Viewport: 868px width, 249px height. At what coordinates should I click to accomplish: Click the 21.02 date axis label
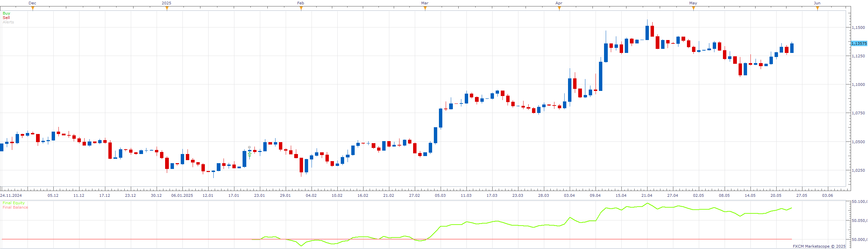coord(389,195)
